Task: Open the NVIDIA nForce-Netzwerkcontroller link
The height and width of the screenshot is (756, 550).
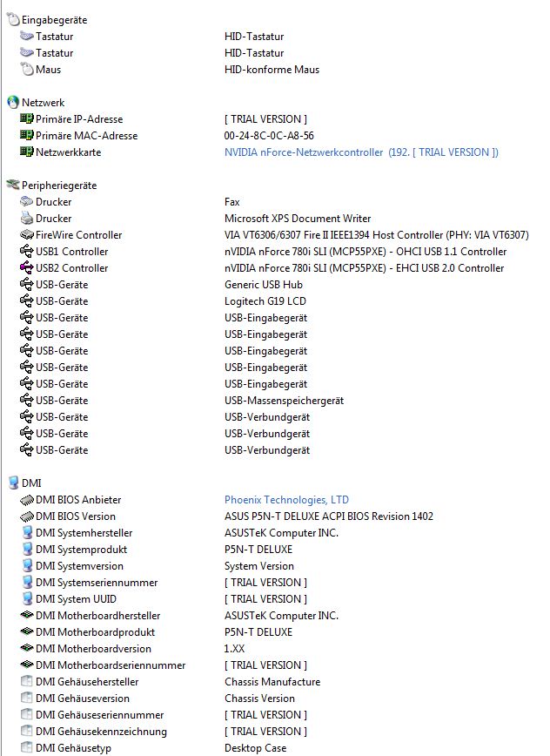Action: (361, 152)
